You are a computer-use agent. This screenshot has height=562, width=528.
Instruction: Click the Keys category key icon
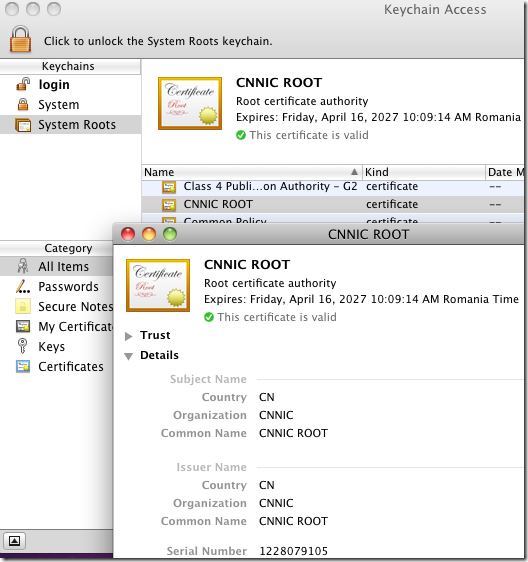[x=22, y=346]
